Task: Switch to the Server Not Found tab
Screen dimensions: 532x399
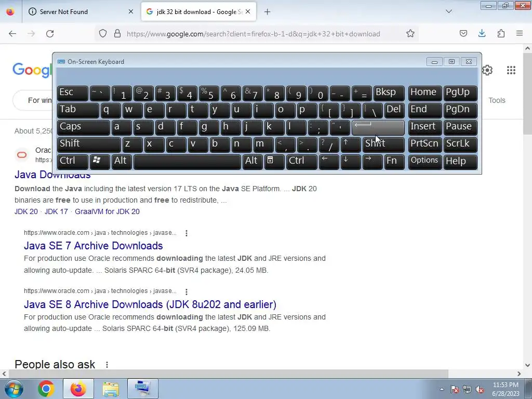Action: coord(81,12)
